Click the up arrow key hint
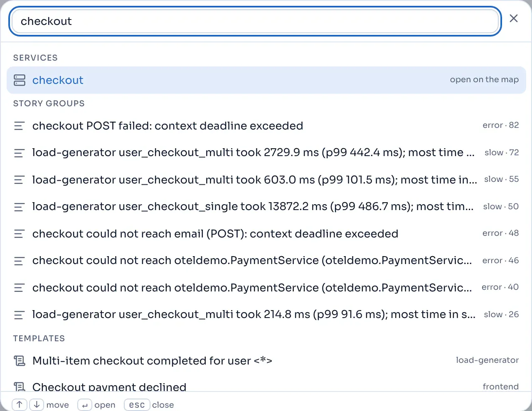532x411 pixels. pos(20,405)
